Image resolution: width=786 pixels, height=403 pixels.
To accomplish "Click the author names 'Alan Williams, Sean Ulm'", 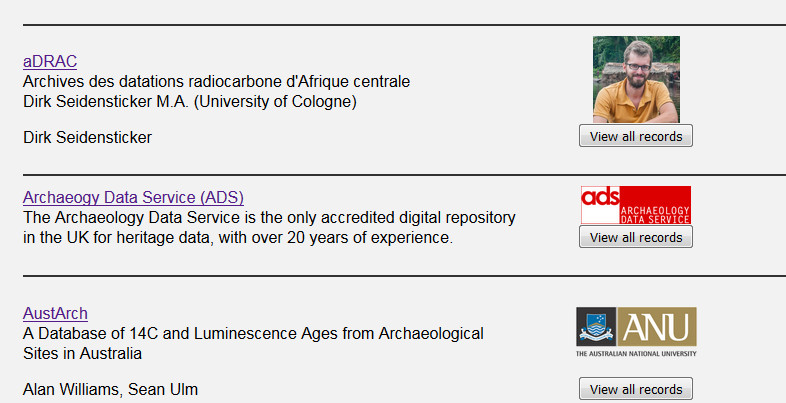I will pos(110,390).
